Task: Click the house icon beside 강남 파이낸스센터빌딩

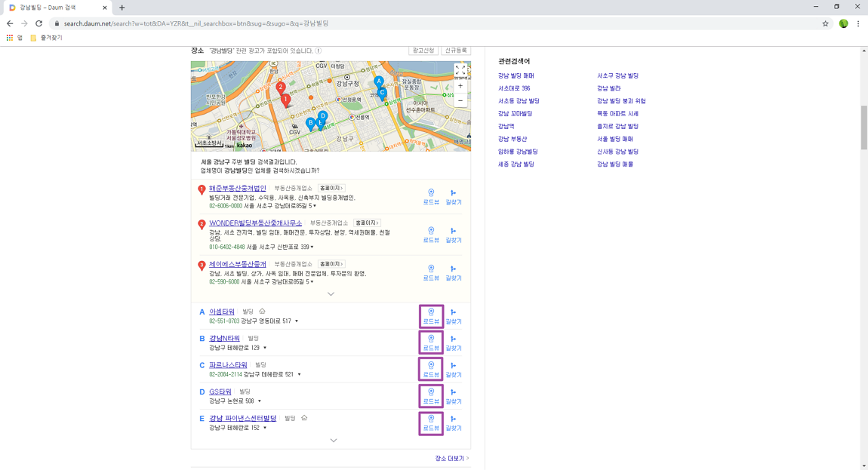Action: coord(304,418)
